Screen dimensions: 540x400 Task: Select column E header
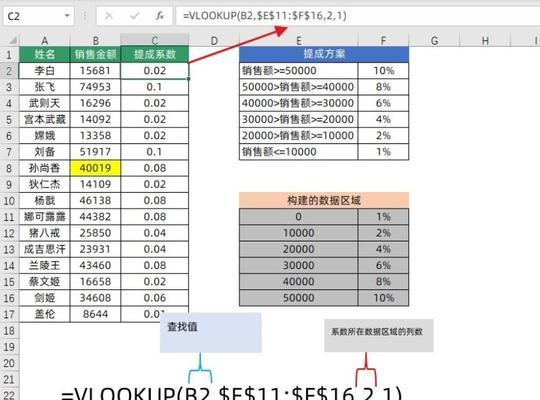[x=299, y=41]
